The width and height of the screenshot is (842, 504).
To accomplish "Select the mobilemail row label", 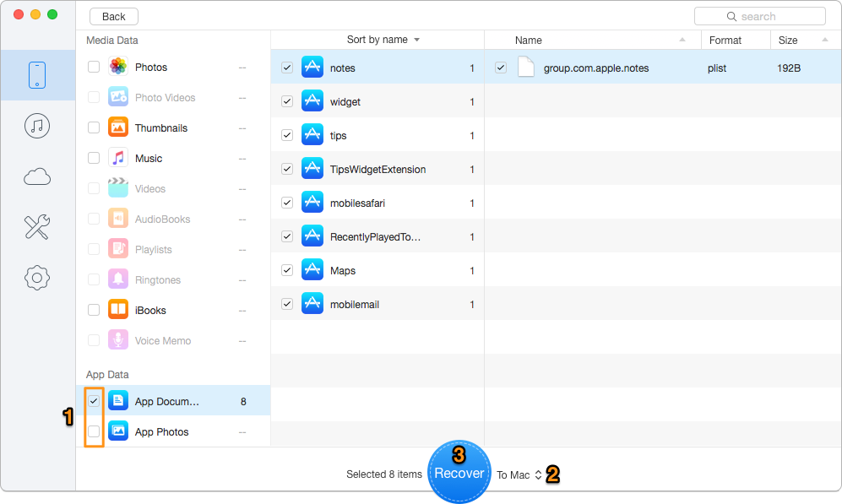I will coord(355,305).
